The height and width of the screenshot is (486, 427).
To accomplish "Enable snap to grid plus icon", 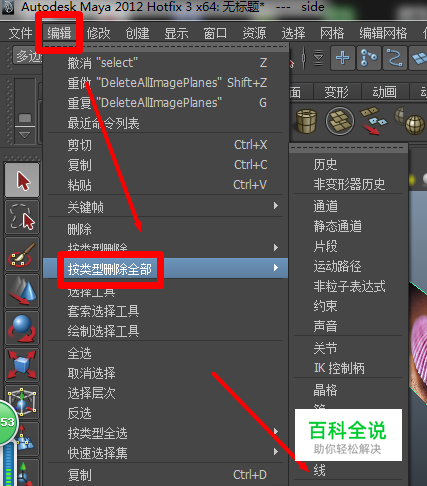I will tap(343, 58).
